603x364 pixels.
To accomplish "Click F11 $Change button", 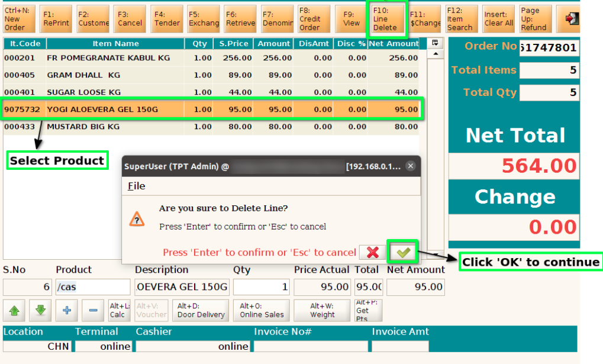I will point(424,19).
